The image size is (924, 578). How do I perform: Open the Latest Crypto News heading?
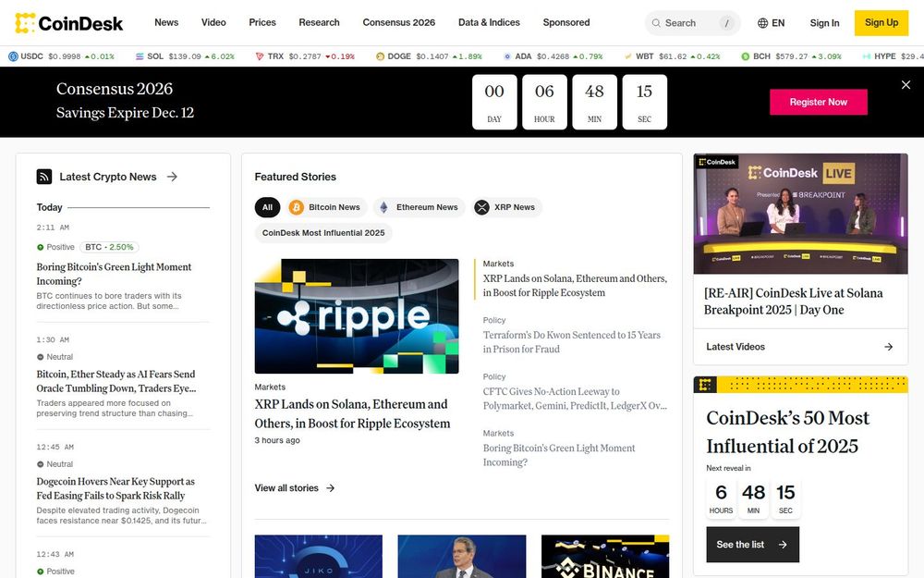coord(108,177)
